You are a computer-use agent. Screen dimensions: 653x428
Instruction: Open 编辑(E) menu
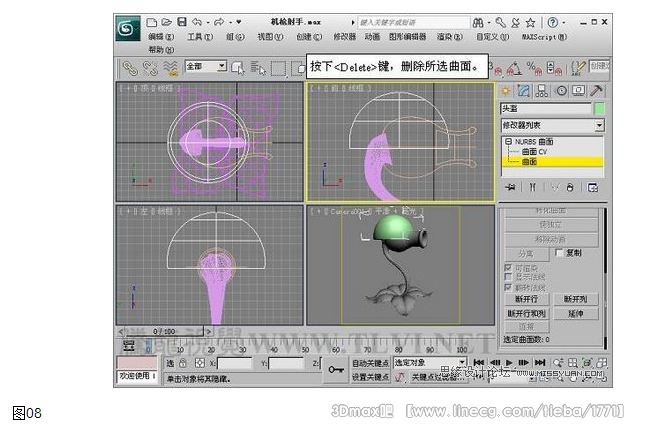[161, 37]
